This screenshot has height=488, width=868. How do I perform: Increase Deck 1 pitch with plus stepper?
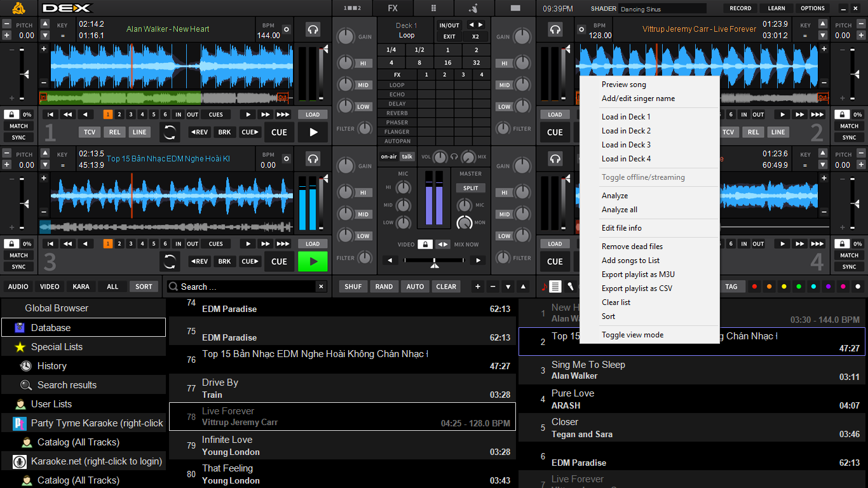7,35
